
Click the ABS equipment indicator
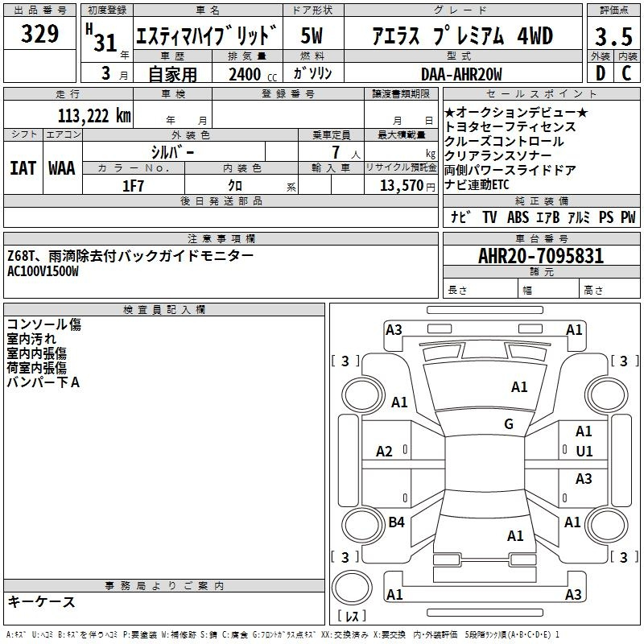[518, 217]
